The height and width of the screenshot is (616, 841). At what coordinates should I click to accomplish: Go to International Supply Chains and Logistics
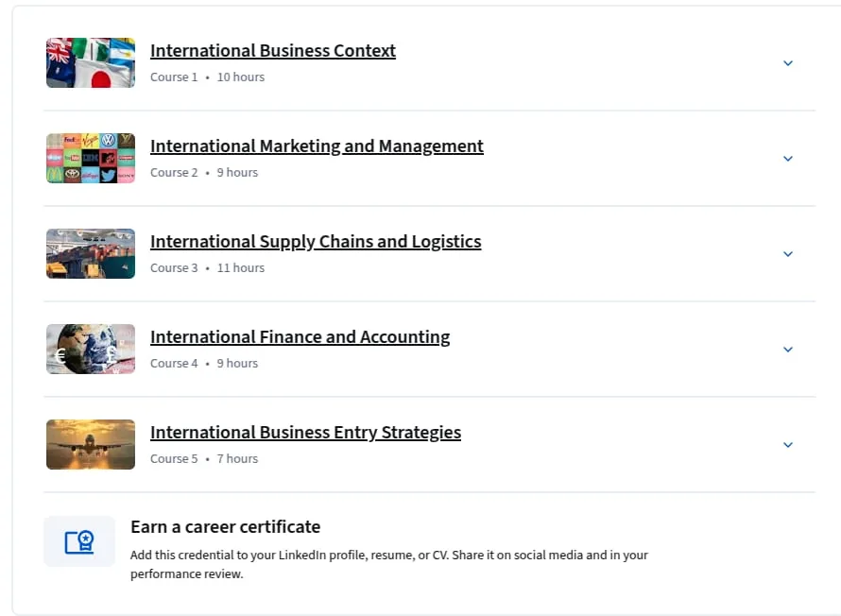(316, 242)
